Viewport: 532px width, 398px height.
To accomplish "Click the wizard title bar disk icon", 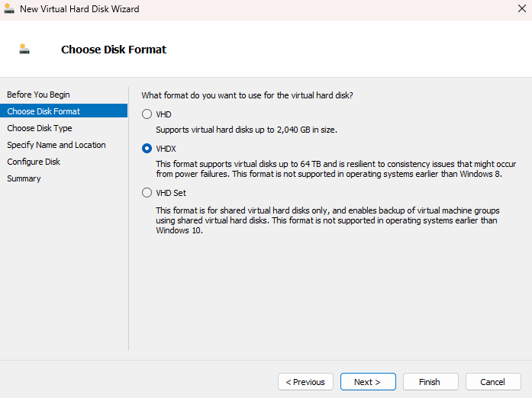I will (x=9, y=8).
